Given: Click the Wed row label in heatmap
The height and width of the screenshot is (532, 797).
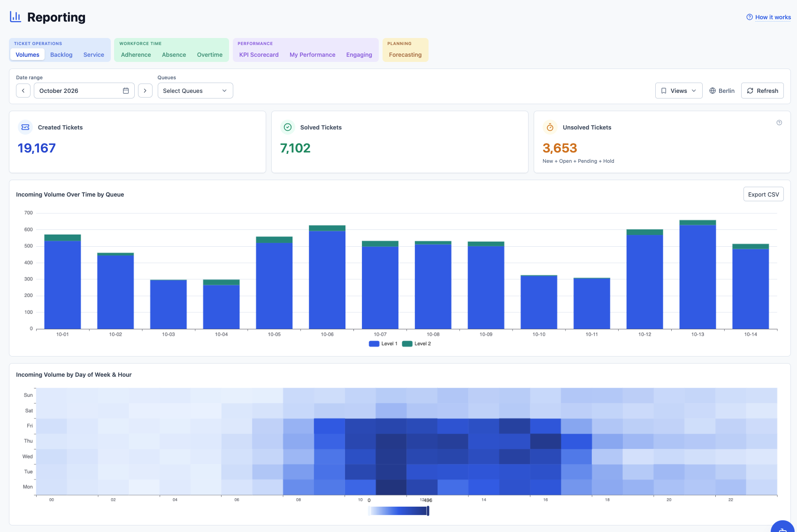Looking at the screenshot, I should pyautogui.click(x=28, y=456).
